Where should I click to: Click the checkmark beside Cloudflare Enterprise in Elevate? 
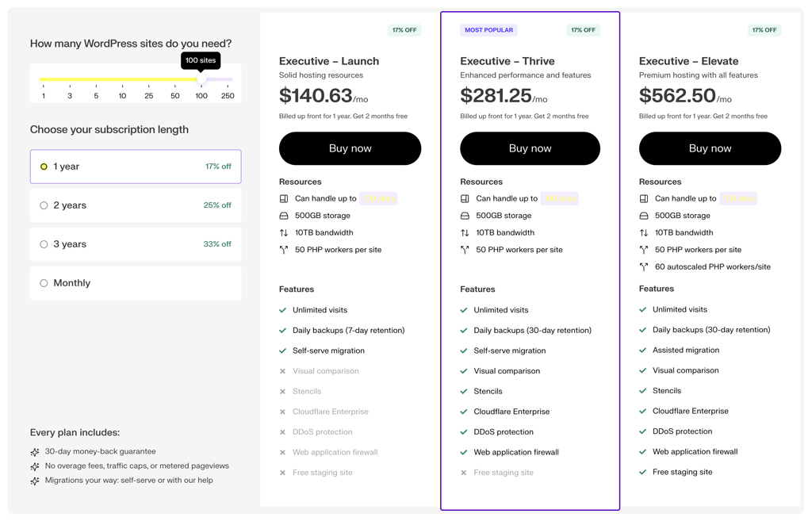[642, 411]
